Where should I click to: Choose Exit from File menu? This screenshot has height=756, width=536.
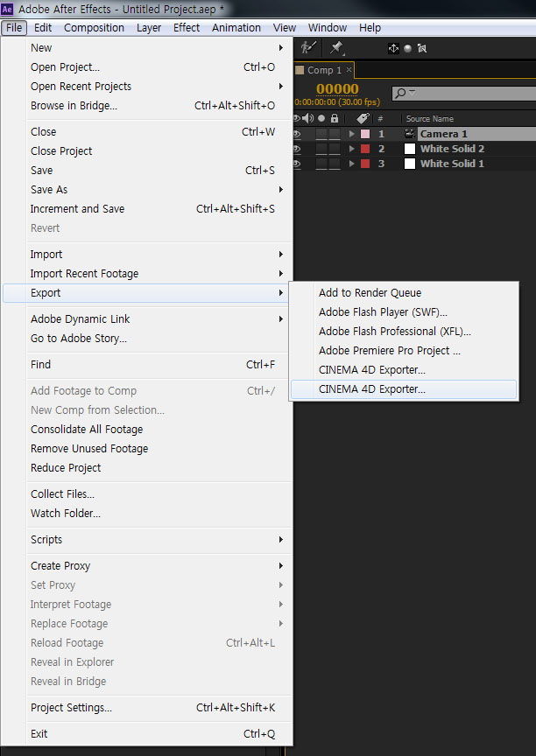147,734
